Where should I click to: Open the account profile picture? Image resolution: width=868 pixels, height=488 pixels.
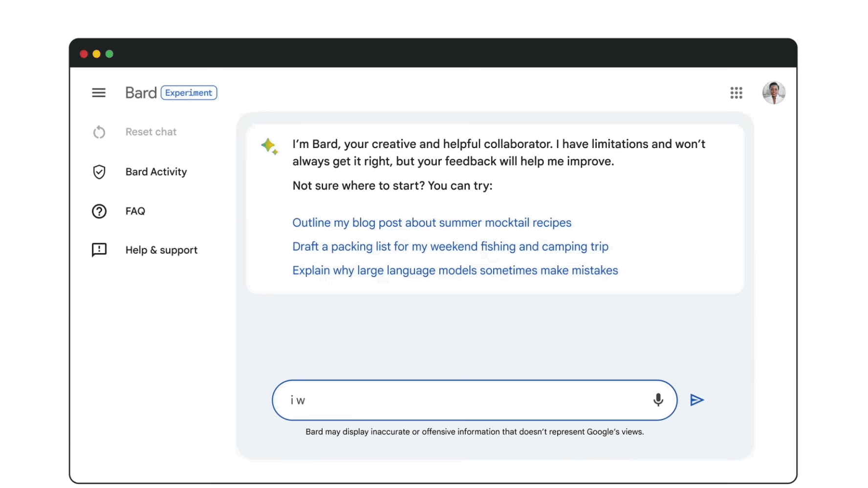774,93
